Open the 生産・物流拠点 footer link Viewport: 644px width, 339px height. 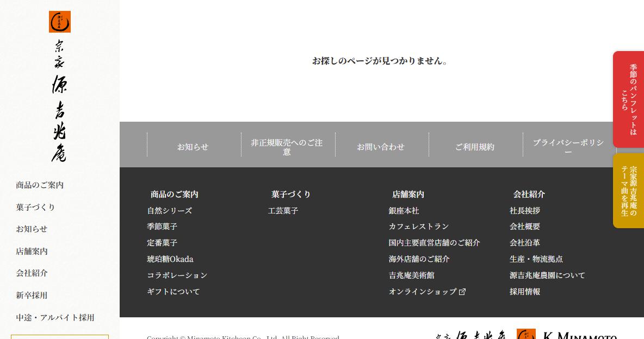point(536,259)
